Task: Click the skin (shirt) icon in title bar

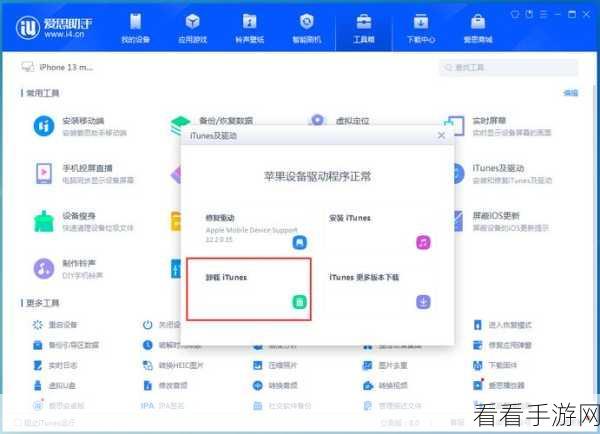Action: 515,15
